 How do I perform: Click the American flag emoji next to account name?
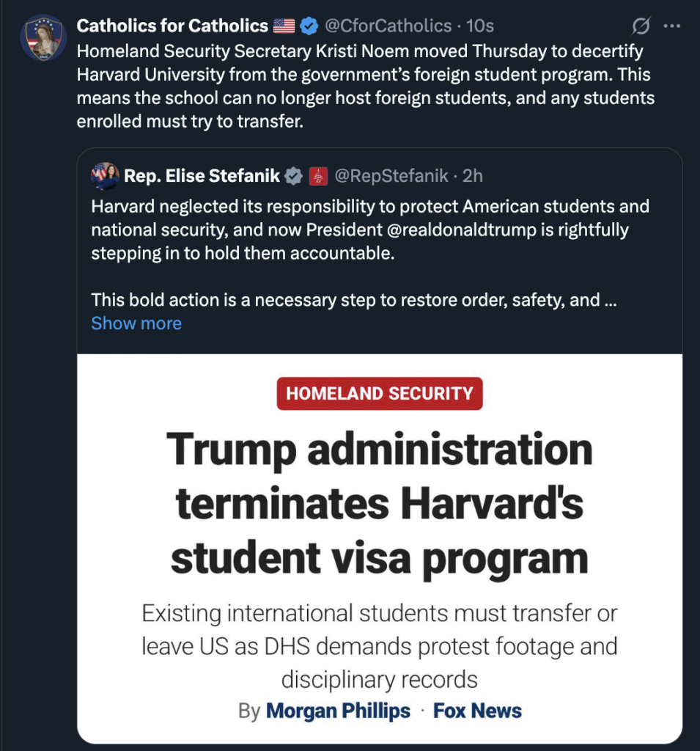click(284, 26)
